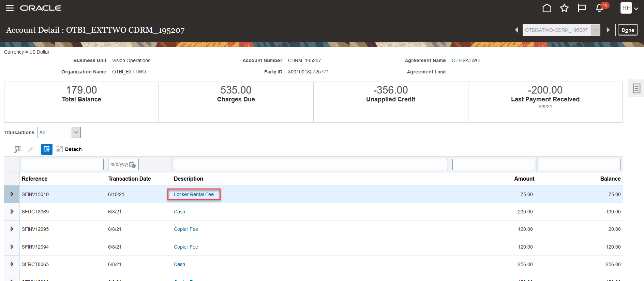Click Party ID value 300100182725771
The height and width of the screenshot is (281, 644).
coord(308,72)
